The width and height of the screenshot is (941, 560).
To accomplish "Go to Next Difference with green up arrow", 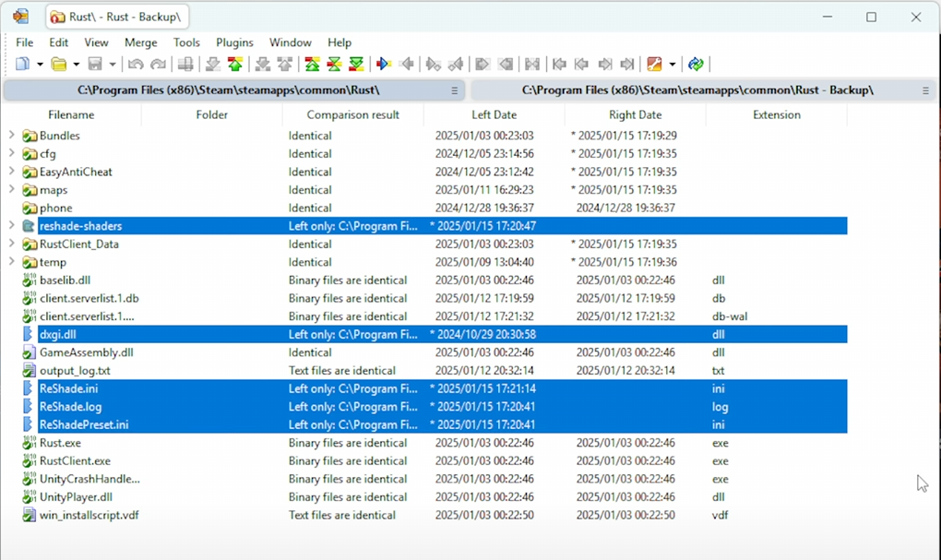I will tap(234, 64).
